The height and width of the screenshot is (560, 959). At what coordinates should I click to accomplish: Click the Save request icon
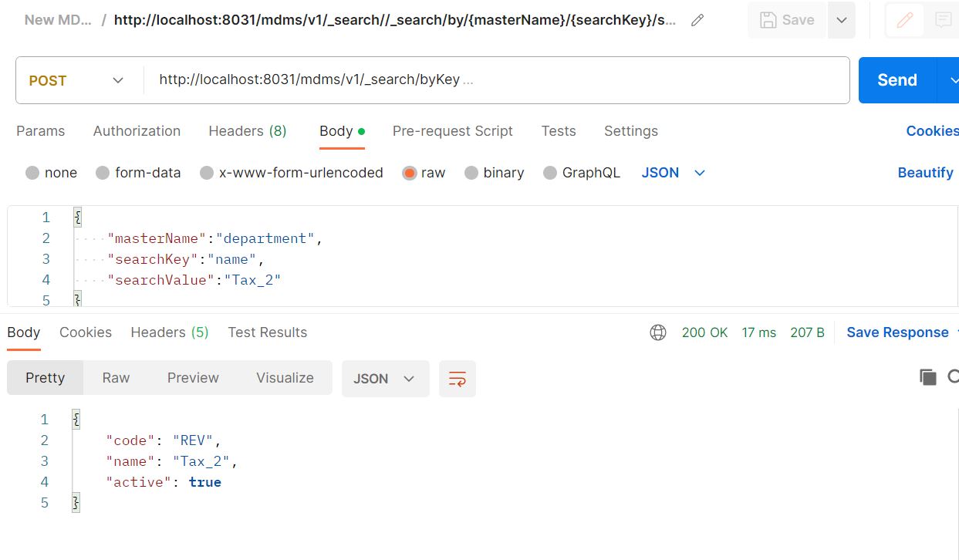pyautogui.click(x=787, y=20)
